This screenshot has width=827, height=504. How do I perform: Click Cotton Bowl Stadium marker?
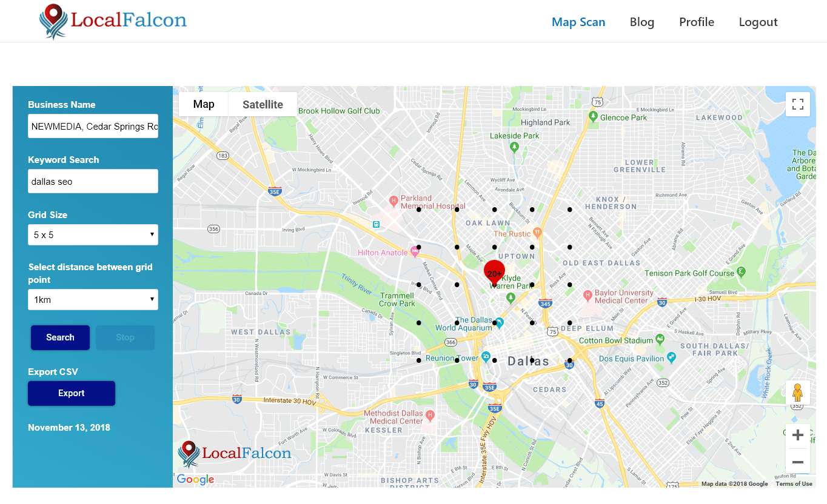click(x=660, y=339)
